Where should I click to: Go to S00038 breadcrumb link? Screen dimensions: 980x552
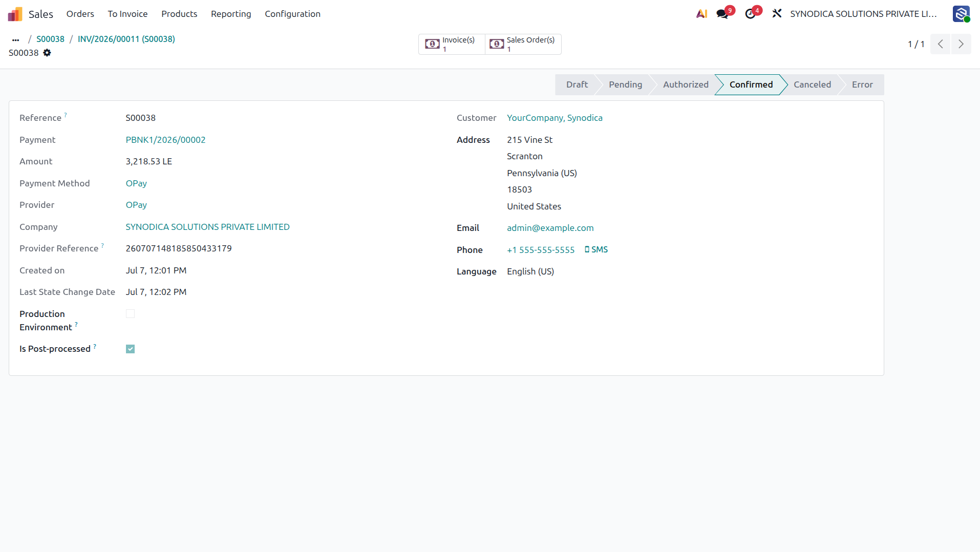(x=50, y=39)
